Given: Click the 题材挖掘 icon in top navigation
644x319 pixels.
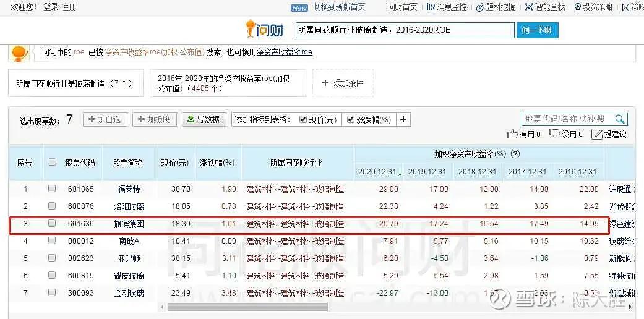Looking at the screenshot, I should pos(479,7).
